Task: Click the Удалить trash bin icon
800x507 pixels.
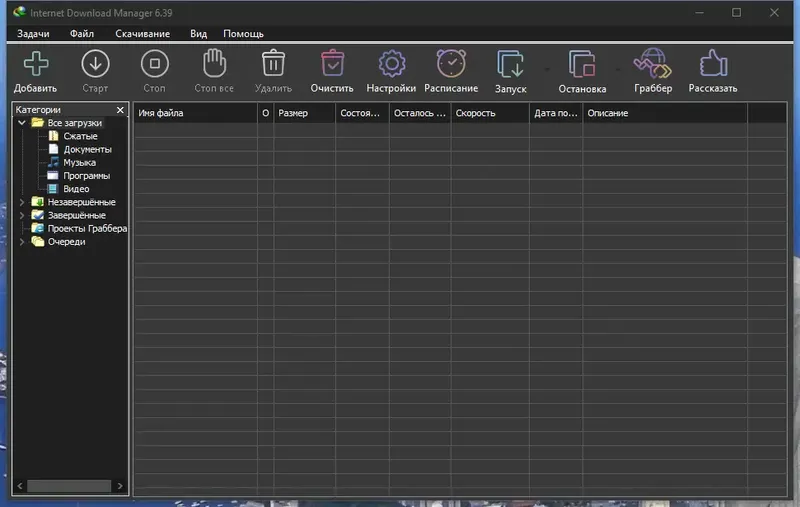Action: (273, 63)
